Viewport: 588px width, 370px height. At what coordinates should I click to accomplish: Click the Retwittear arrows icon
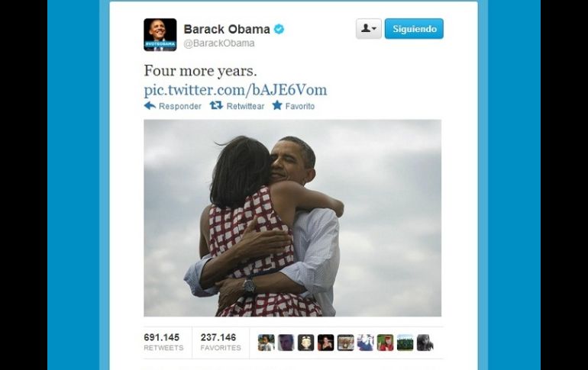click(x=216, y=105)
